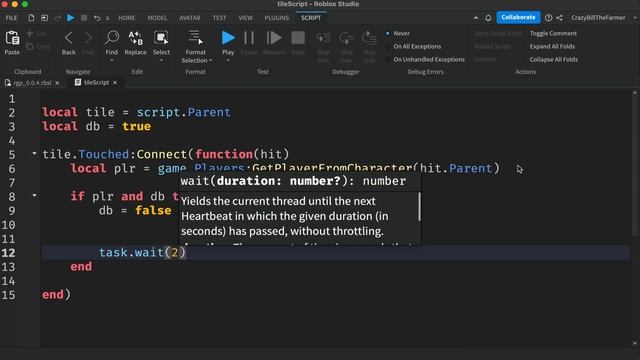
Task: Click the Step Into debugger icon
Action: (x=324, y=38)
